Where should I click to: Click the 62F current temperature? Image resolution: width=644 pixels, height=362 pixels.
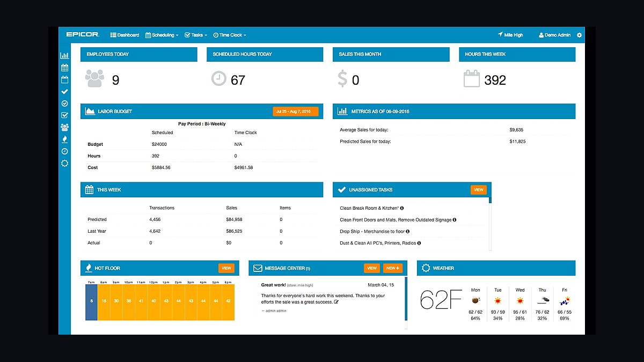coord(441,300)
